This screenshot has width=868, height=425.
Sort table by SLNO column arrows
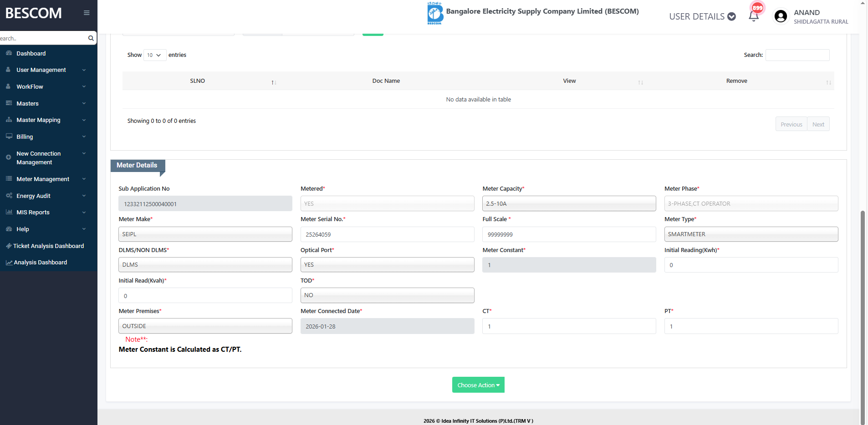(274, 82)
